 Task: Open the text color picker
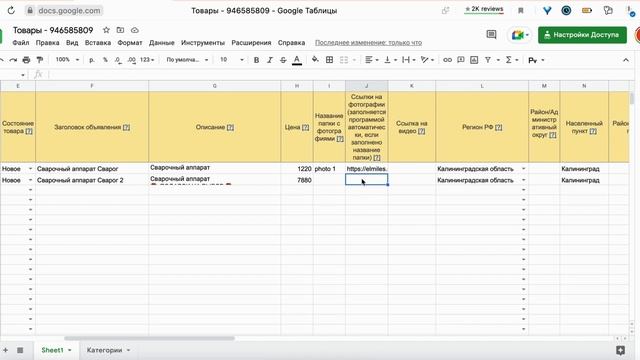pos(297,60)
